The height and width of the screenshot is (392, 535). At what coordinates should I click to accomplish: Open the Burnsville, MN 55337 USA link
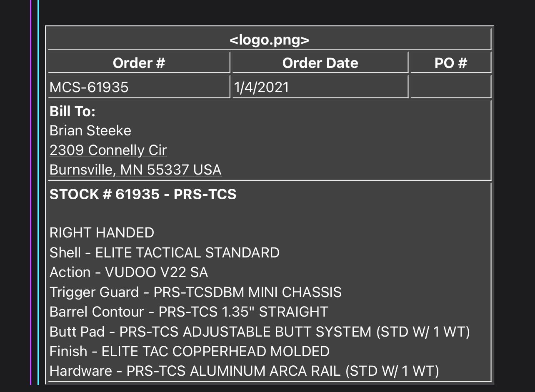(x=135, y=170)
